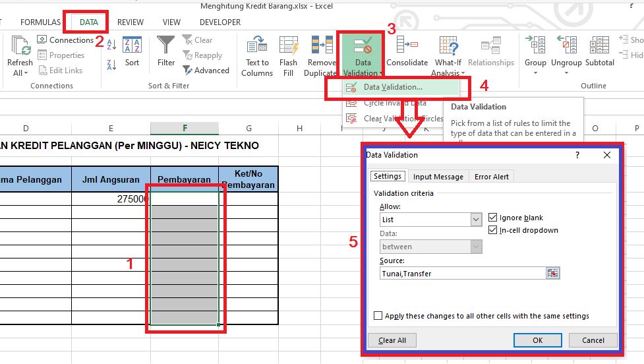Toggle the Filter funnel
Viewport: 644px width, 364px height.
coord(166,51)
